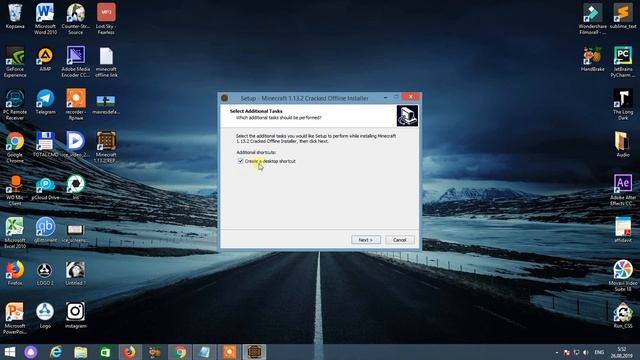Viewport: 640px width, 360px height.
Task: Open the Windows Start menu
Action: click(9, 352)
